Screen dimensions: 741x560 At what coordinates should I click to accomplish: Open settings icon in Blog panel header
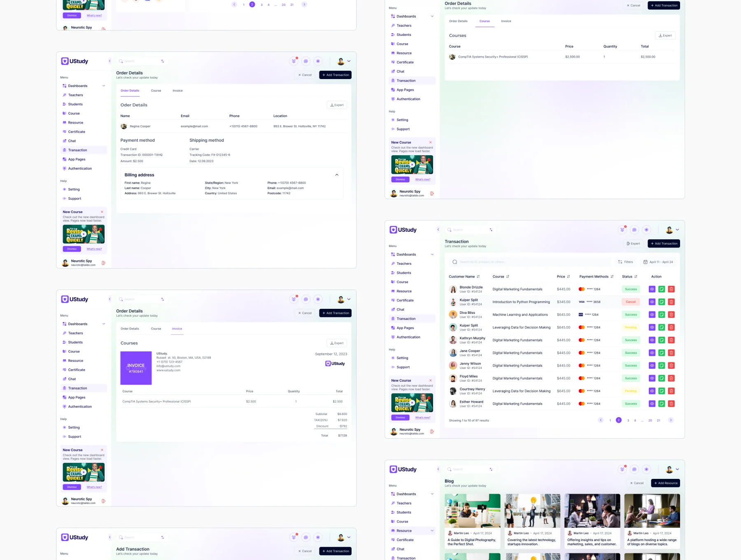pos(646,469)
